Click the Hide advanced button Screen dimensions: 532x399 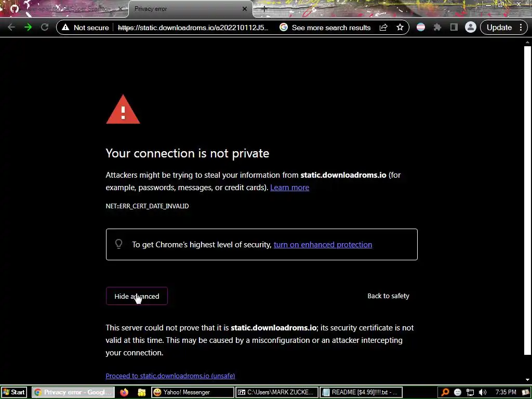click(137, 296)
